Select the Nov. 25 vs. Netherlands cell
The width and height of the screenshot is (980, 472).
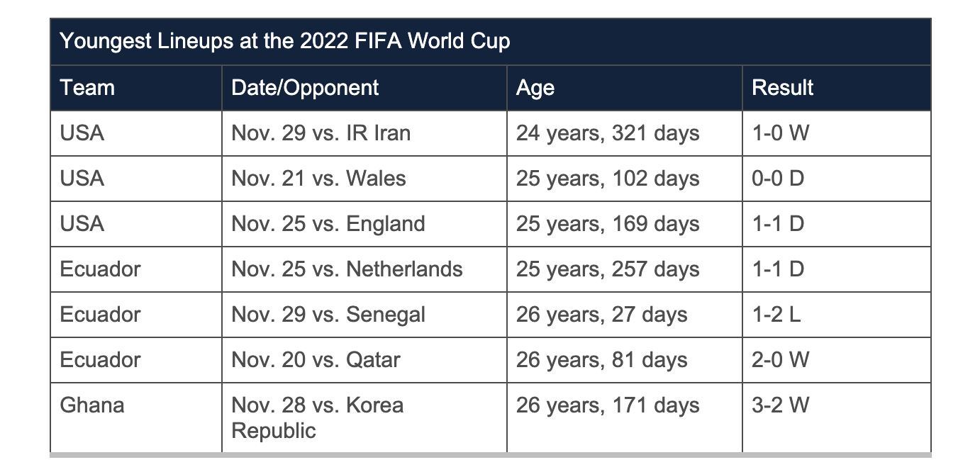pyautogui.click(x=364, y=269)
